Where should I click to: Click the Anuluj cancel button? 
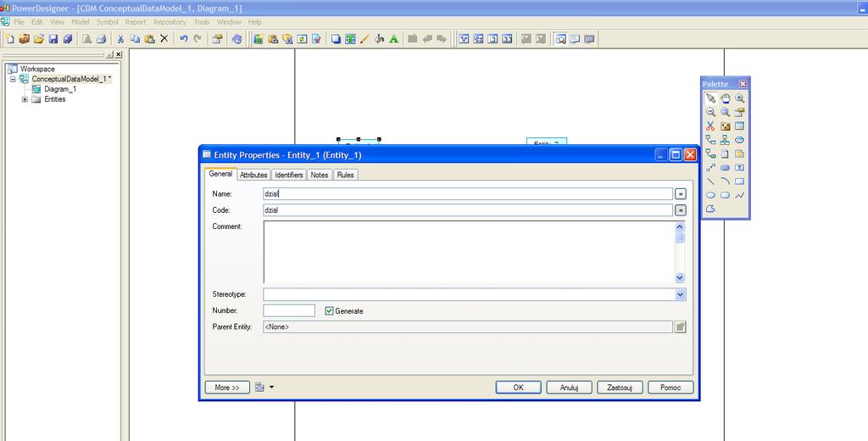click(x=569, y=388)
